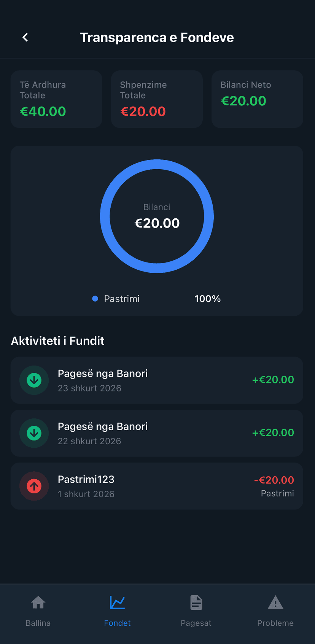The height and width of the screenshot is (644, 315).
Task: Click the red expense arrow on Pastrimi123
Action: pyautogui.click(x=34, y=486)
